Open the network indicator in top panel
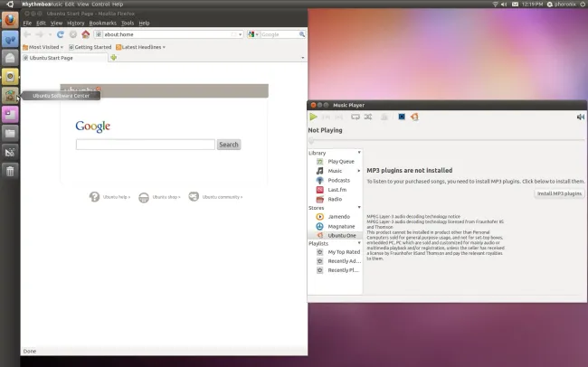This screenshot has height=367, width=588. click(495, 5)
